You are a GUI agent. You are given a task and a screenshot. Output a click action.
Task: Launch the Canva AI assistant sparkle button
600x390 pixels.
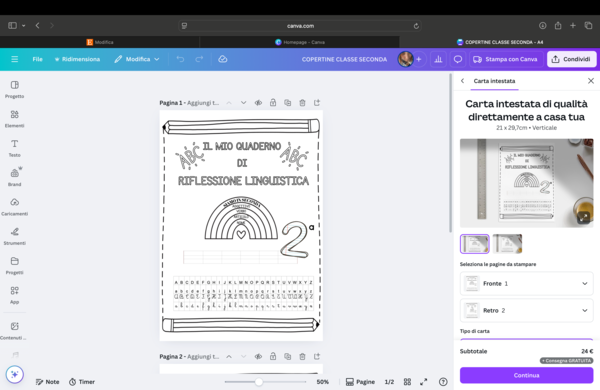15,374
